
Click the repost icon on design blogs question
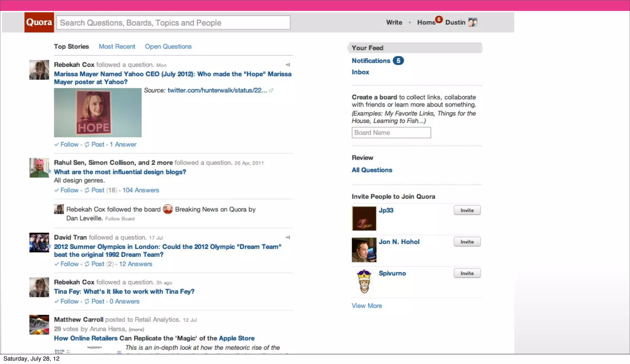click(x=87, y=190)
